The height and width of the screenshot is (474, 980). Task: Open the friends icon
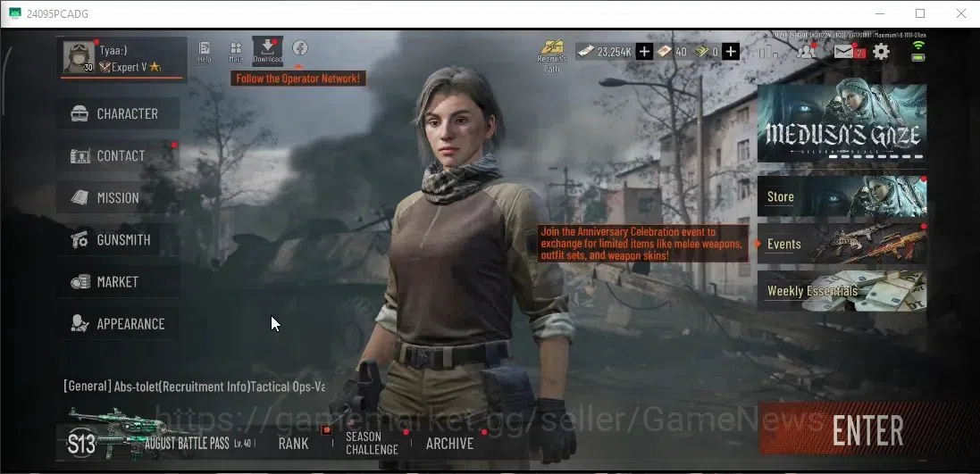[807, 51]
